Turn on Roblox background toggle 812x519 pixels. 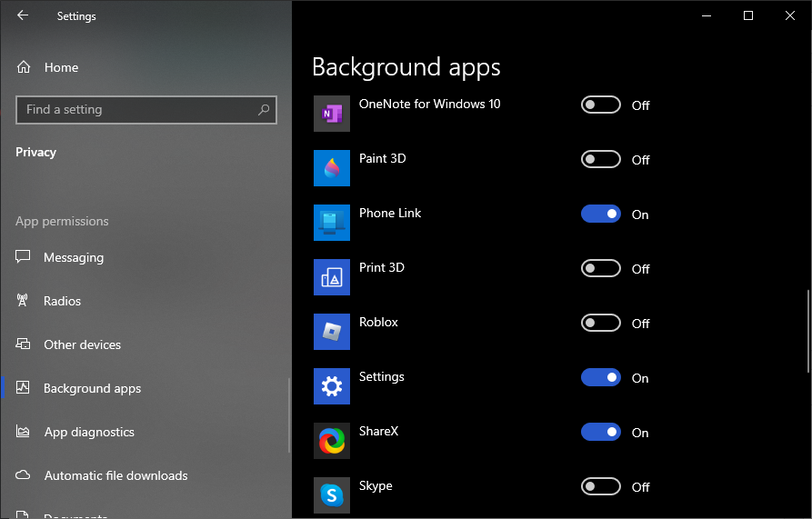pos(600,324)
